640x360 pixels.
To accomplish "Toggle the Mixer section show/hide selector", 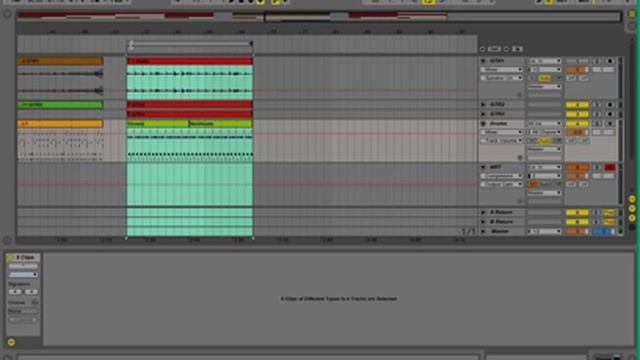I will (632, 218).
